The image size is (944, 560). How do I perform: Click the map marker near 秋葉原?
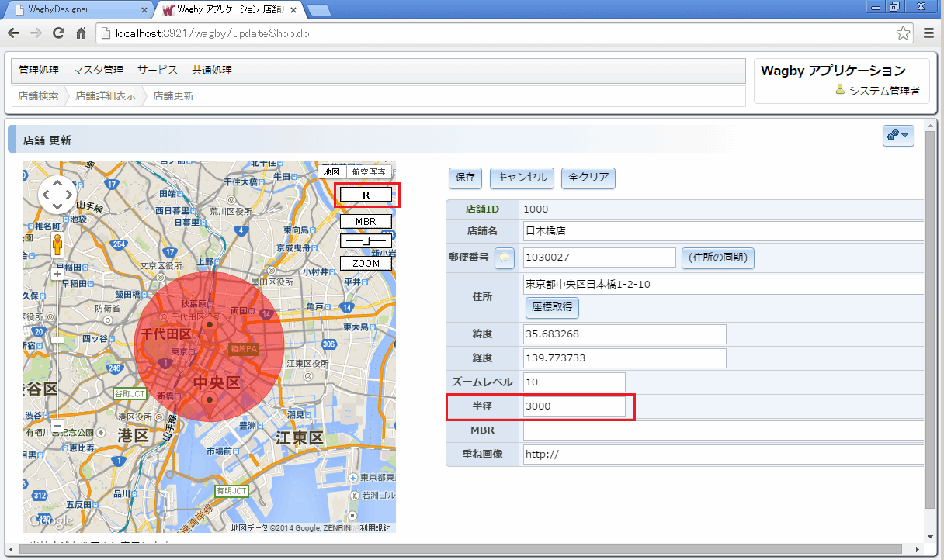[209, 326]
